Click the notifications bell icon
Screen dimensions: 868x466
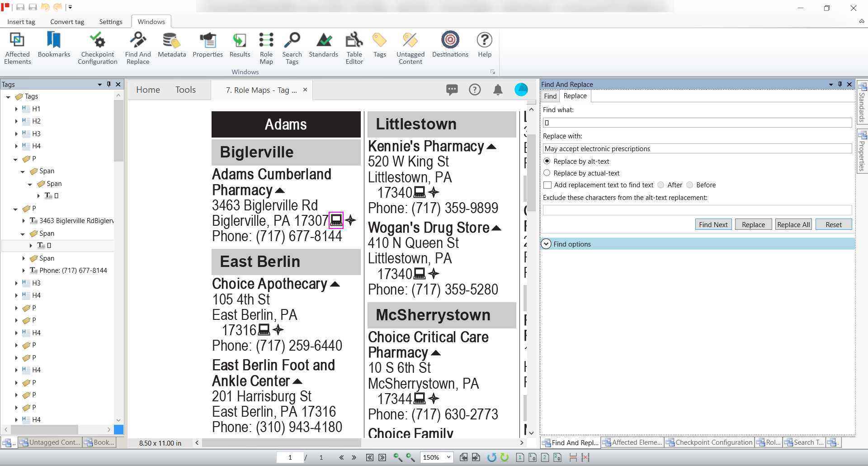[498, 90]
